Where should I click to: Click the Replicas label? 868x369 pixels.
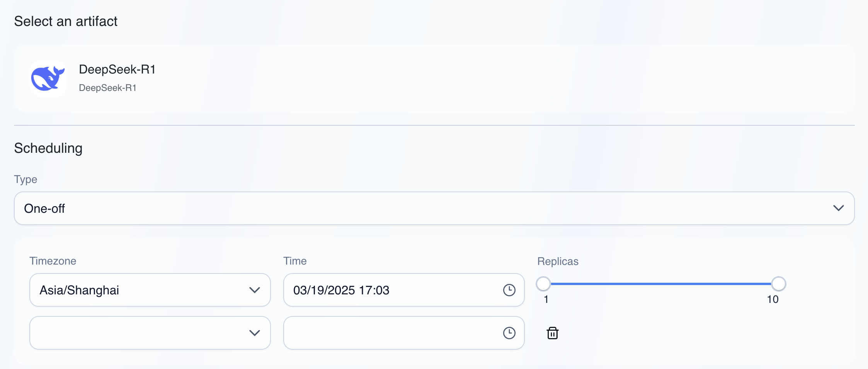[558, 261]
